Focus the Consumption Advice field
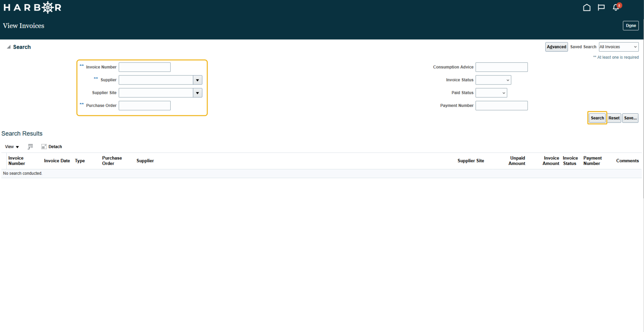Image resolution: width=644 pixels, height=332 pixels. pos(501,67)
